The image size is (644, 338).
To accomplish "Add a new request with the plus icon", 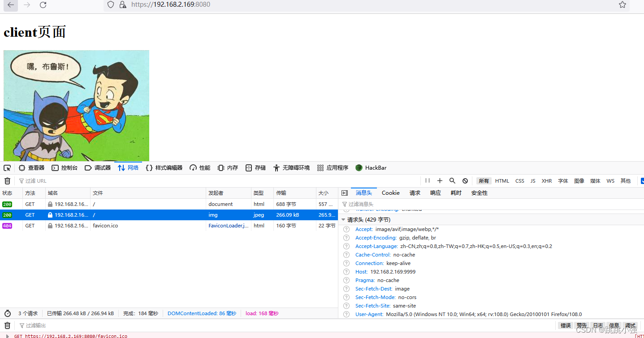I will [x=440, y=181].
